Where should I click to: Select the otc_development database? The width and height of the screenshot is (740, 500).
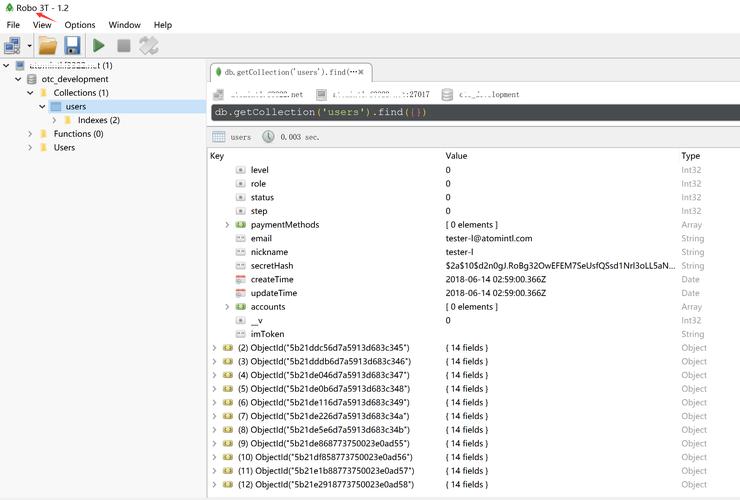tap(75, 79)
